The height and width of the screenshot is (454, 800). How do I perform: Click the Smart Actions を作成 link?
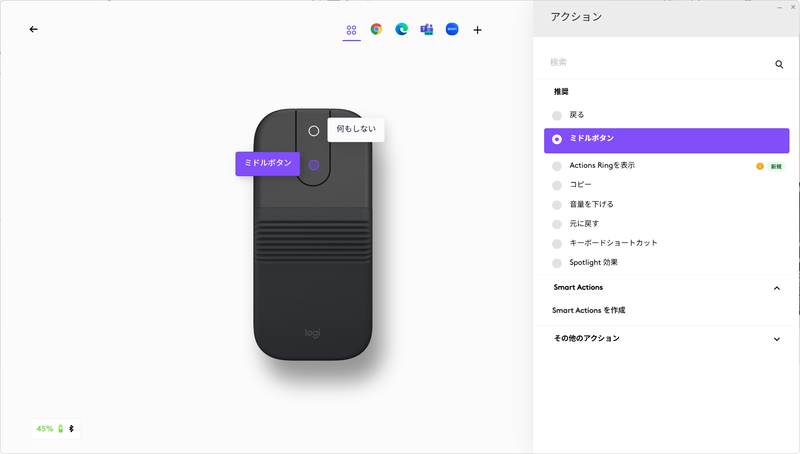(x=588, y=310)
